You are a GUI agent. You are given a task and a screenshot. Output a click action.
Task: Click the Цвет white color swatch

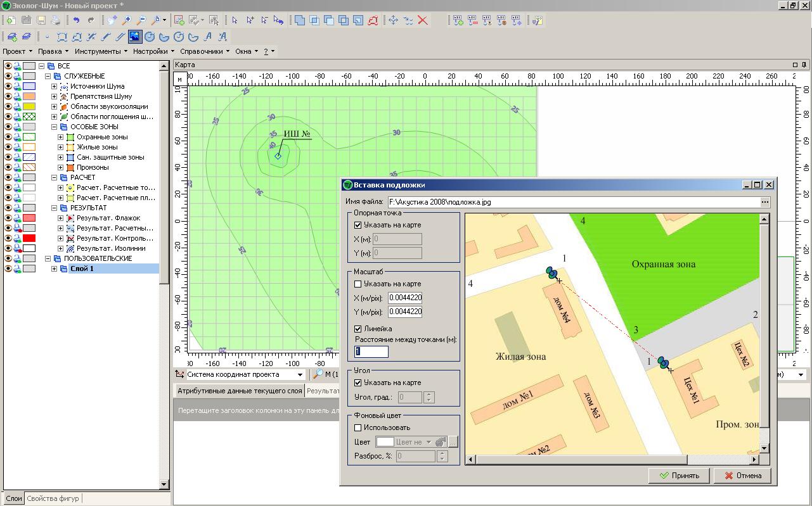click(384, 442)
